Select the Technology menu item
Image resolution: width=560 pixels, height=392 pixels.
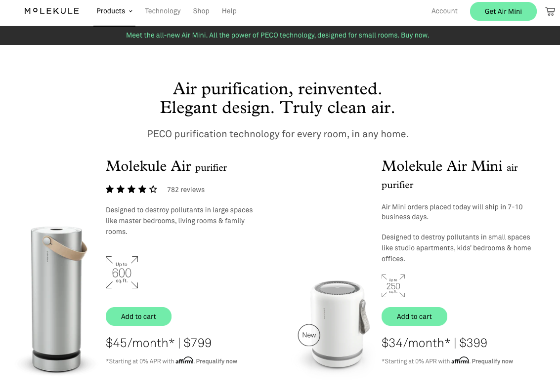pos(163,11)
